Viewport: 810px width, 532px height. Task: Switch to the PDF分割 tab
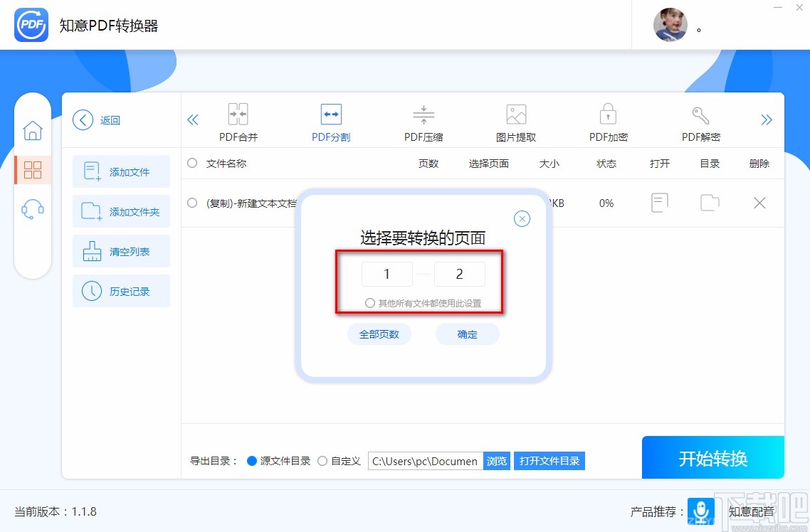330,121
